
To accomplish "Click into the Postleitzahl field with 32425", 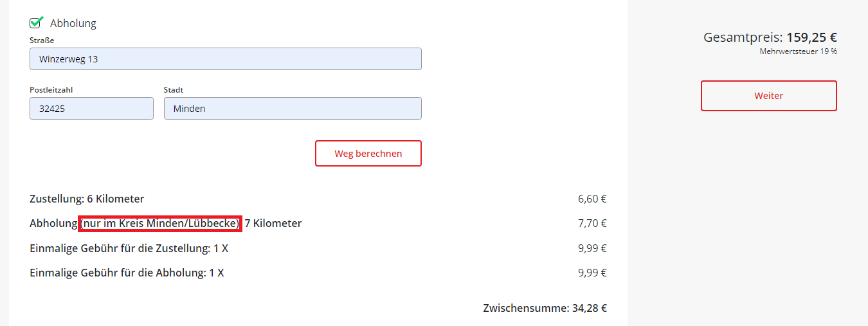I will [91, 109].
